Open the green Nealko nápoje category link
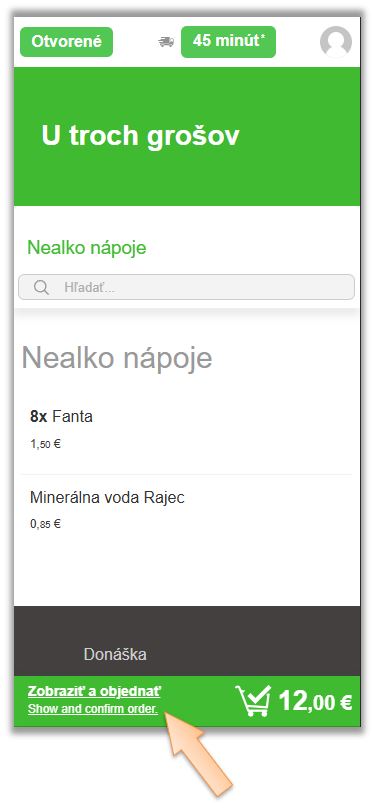This screenshot has width=372, height=812. coord(87,248)
